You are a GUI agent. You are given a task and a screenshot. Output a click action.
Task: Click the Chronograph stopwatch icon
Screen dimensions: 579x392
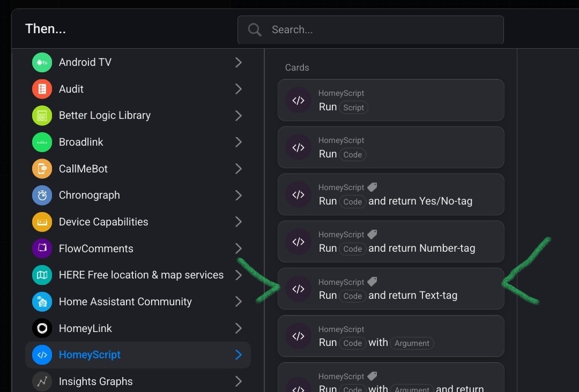point(42,195)
